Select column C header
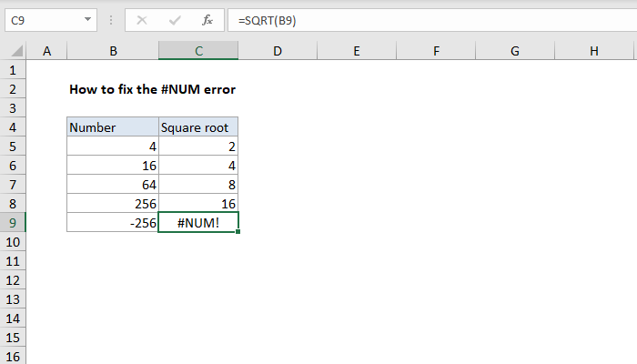The height and width of the screenshot is (364, 637). click(x=198, y=52)
